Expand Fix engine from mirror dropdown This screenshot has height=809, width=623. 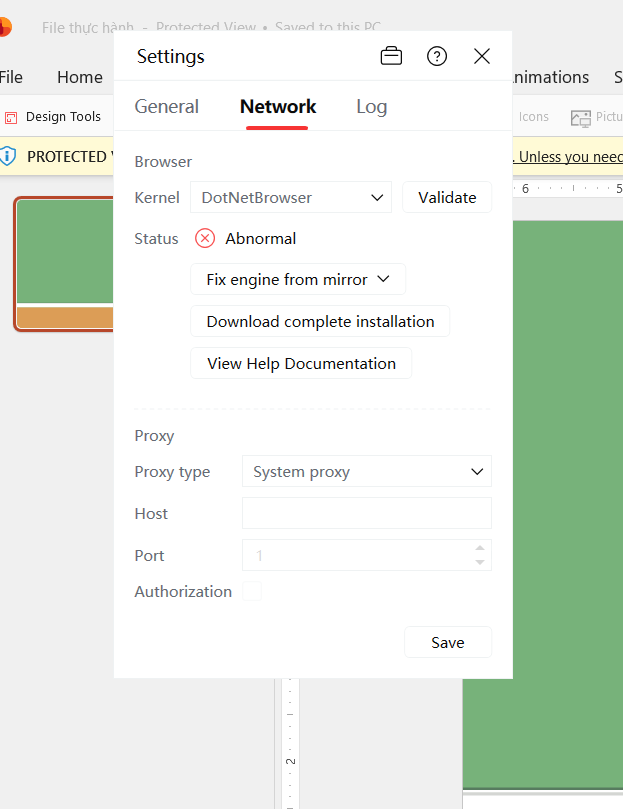[298, 279]
